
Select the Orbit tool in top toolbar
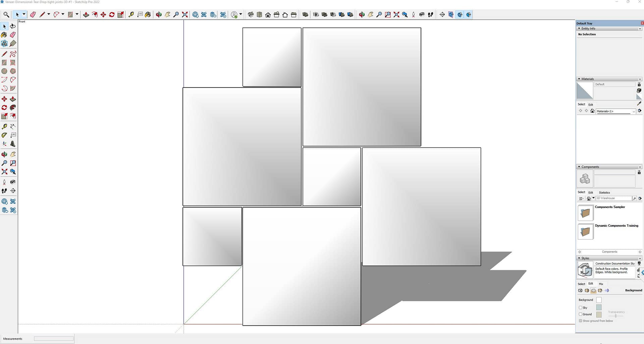(159, 14)
